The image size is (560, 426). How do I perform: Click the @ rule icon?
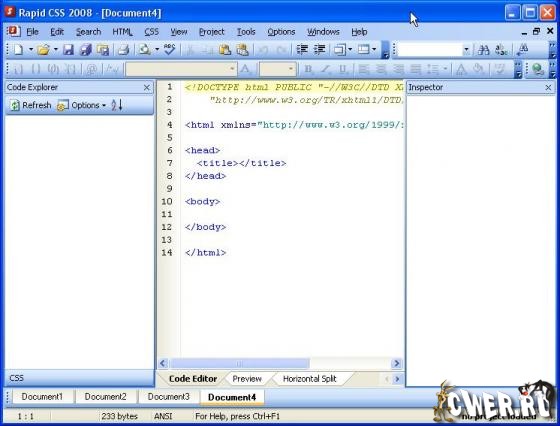(x=92, y=69)
